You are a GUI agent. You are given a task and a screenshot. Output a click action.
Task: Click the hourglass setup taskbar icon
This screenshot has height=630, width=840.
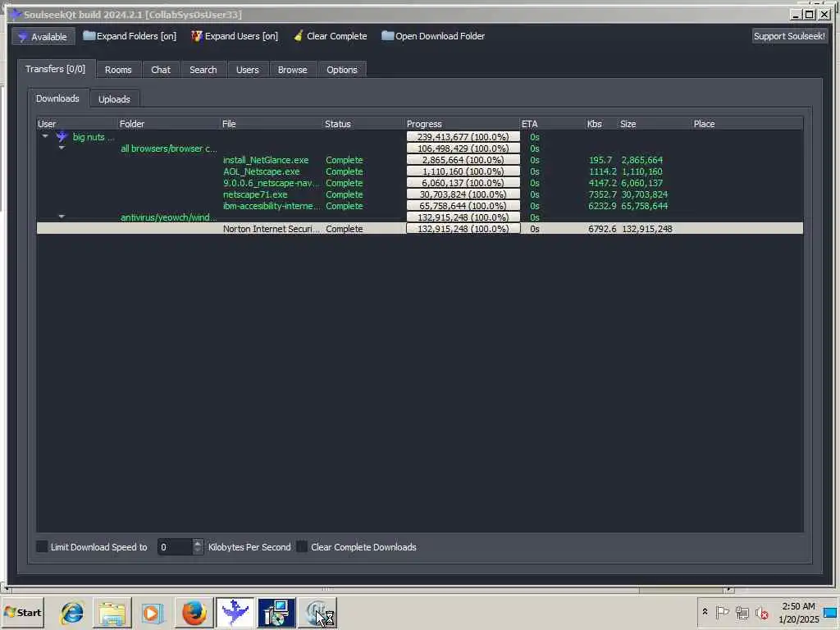pyautogui.click(x=317, y=612)
